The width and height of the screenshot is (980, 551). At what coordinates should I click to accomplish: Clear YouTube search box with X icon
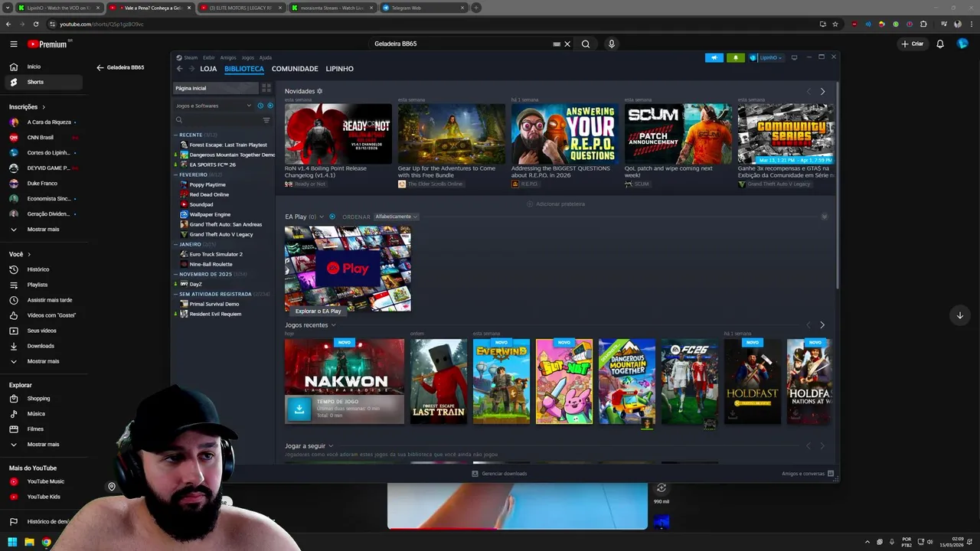click(567, 44)
